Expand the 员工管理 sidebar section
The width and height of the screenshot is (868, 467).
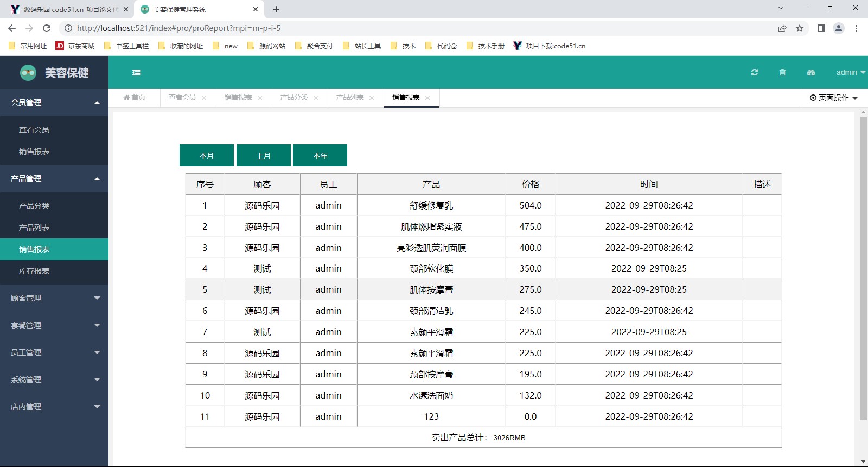[54, 352]
